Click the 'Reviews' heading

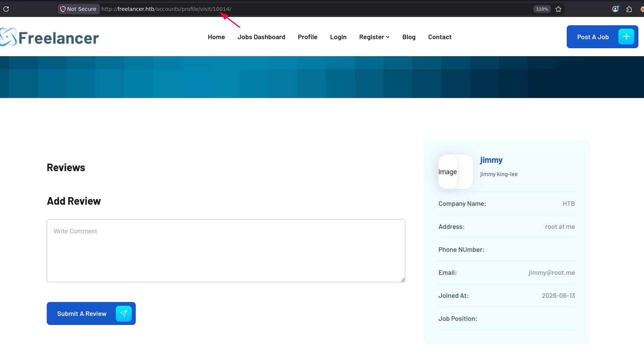click(x=66, y=167)
